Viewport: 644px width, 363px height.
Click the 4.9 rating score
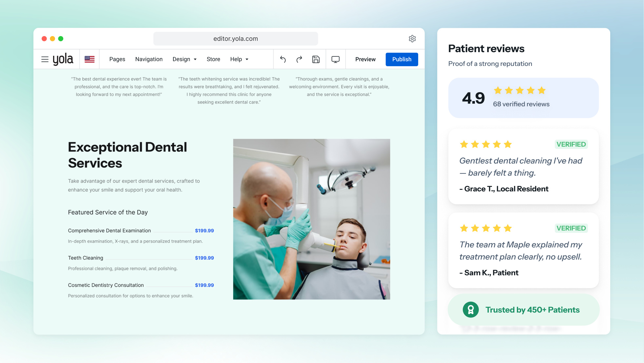point(473,98)
